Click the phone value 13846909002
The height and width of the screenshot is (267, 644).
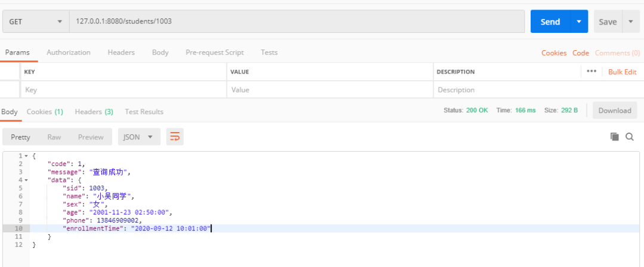[x=119, y=220]
